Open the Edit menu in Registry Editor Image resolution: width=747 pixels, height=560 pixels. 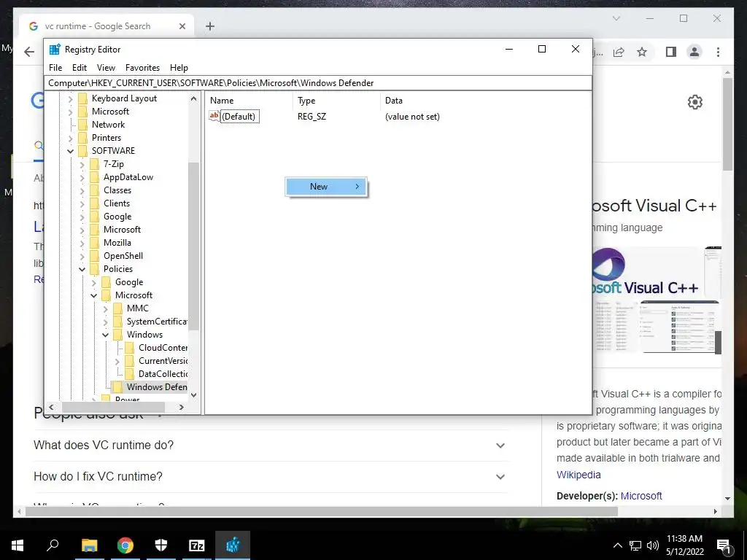(79, 68)
